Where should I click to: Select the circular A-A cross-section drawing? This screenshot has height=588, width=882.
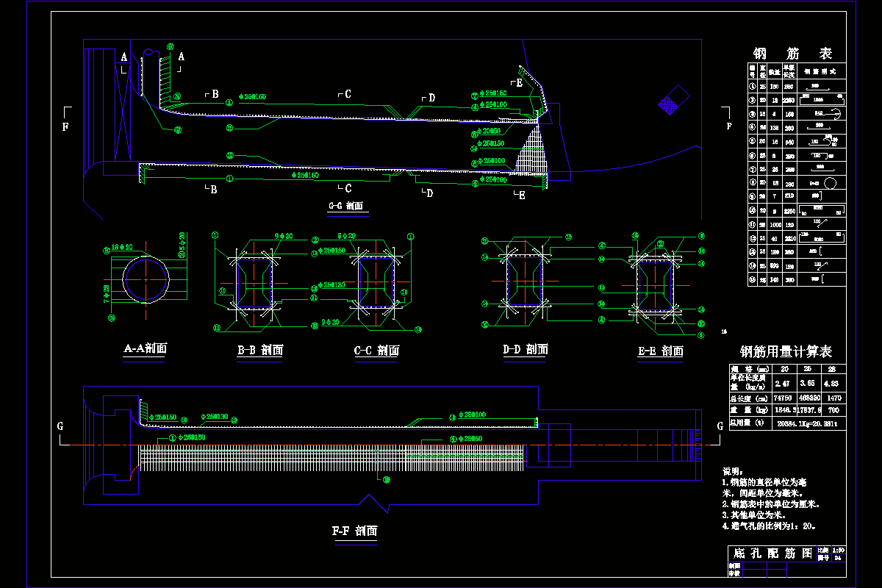[146, 280]
